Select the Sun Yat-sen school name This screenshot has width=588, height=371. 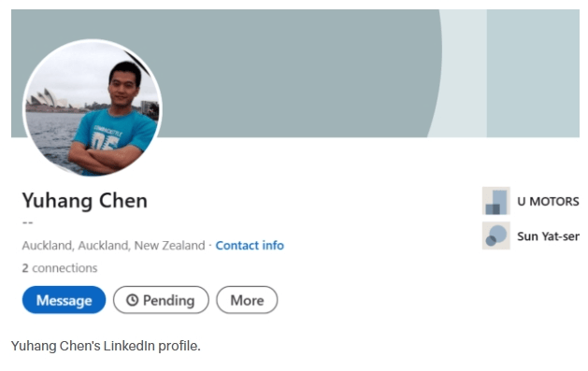548,236
